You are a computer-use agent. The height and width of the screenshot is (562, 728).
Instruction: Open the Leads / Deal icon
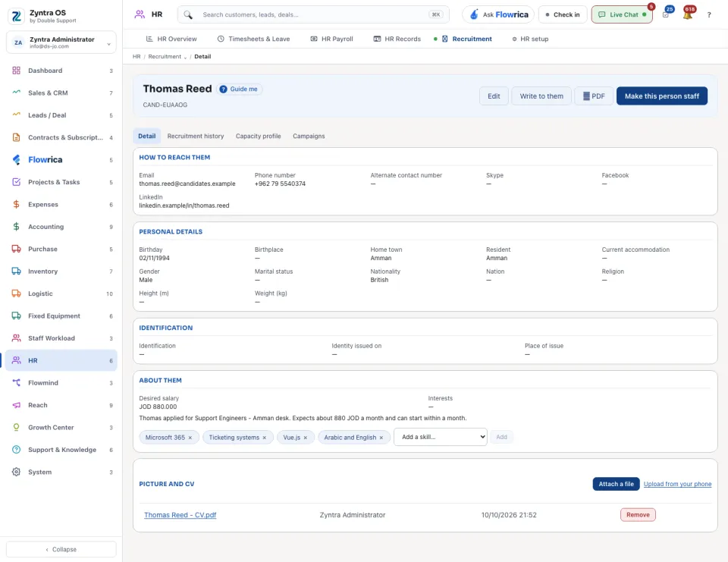click(16, 115)
